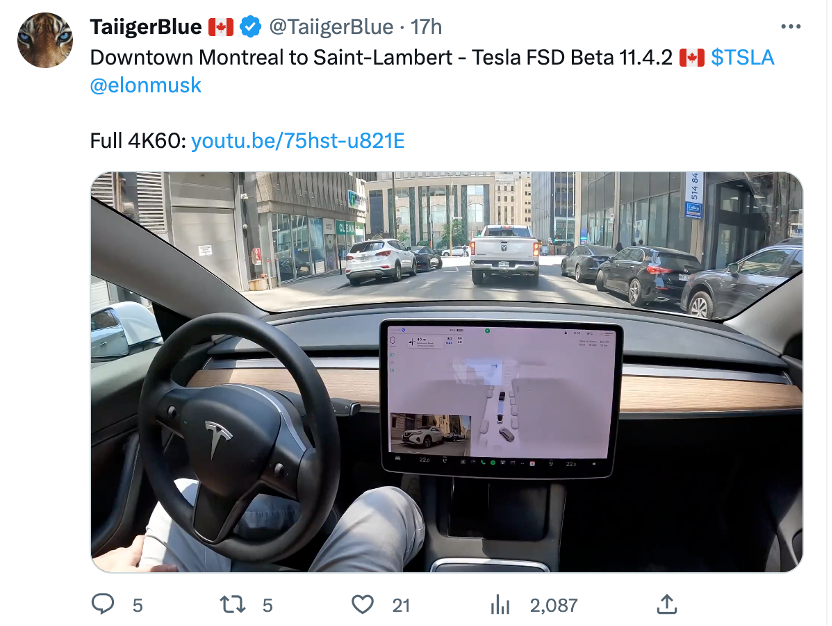Open the Tesla interior video thumbnail

(446, 372)
